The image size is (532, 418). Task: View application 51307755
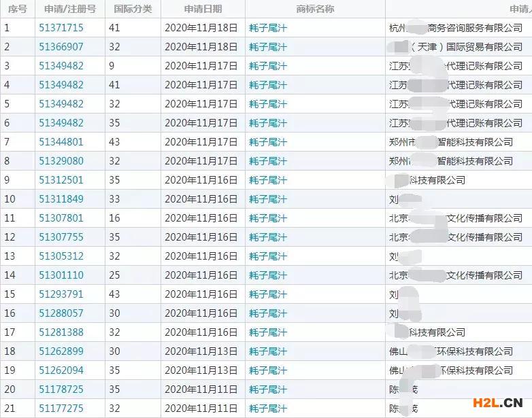pos(61,237)
